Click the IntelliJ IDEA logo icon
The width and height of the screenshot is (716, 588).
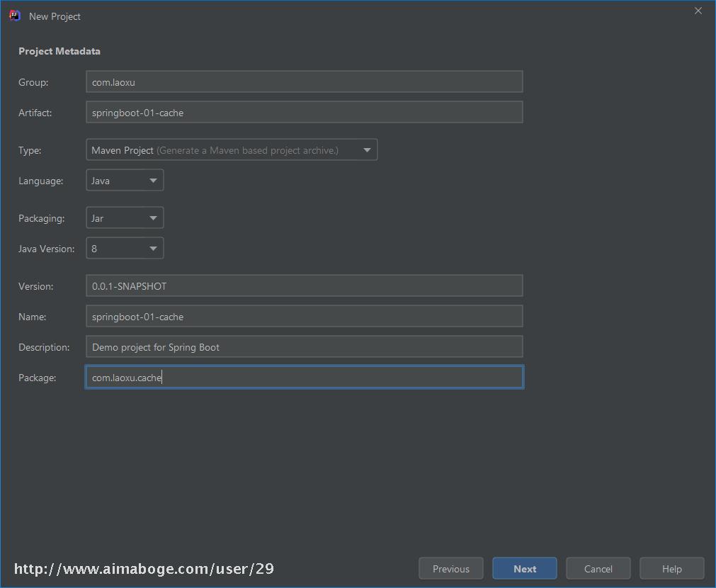pyautogui.click(x=15, y=16)
